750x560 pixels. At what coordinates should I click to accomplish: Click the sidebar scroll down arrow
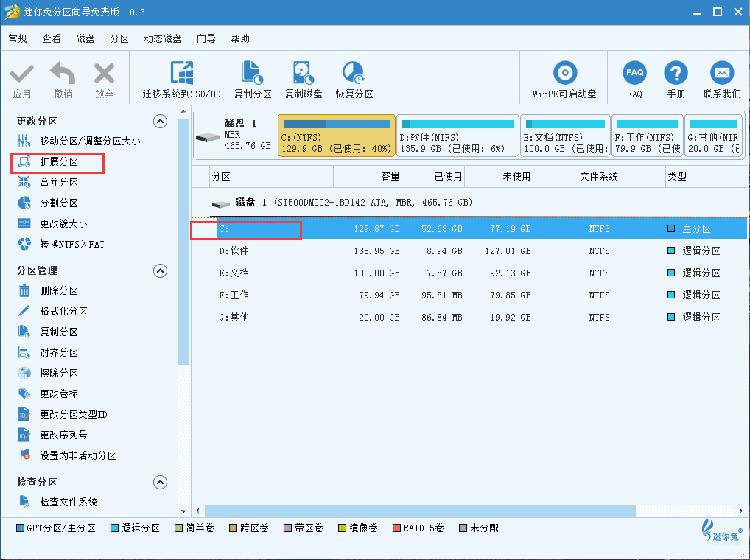pos(183,511)
